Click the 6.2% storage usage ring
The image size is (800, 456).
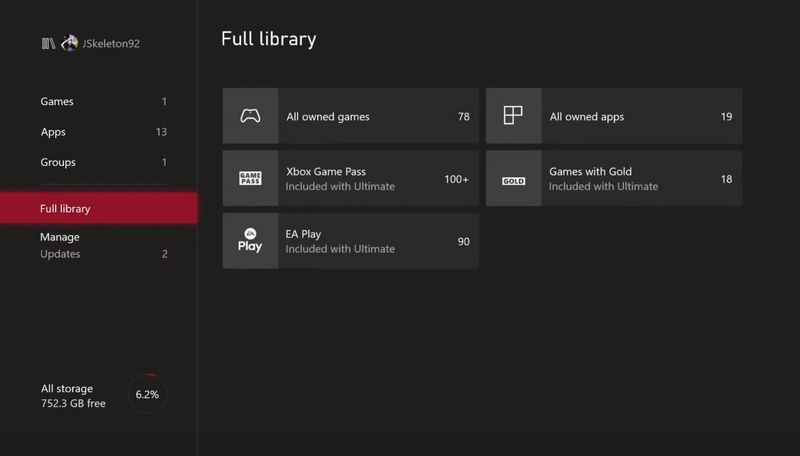click(147, 394)
